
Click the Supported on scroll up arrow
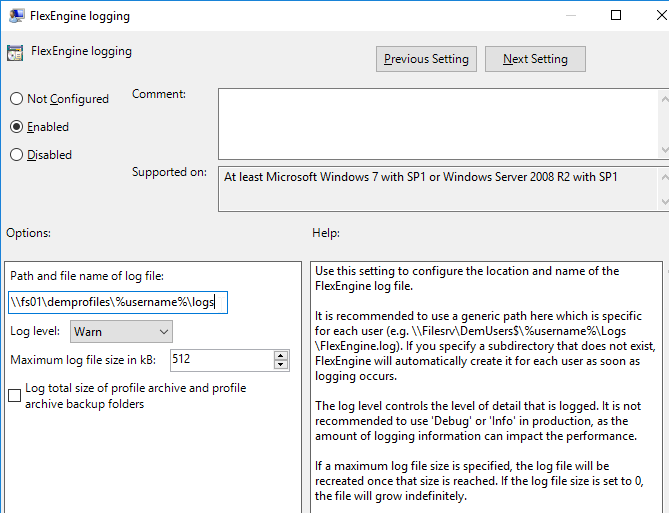pos(664,177)
